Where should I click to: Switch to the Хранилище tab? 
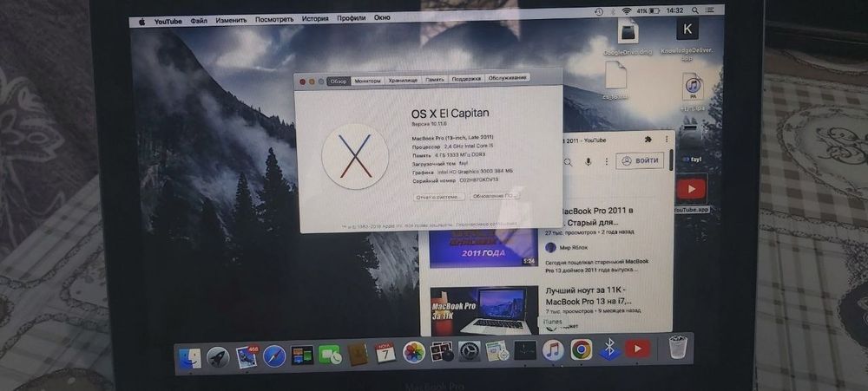(x=403, y=80)
